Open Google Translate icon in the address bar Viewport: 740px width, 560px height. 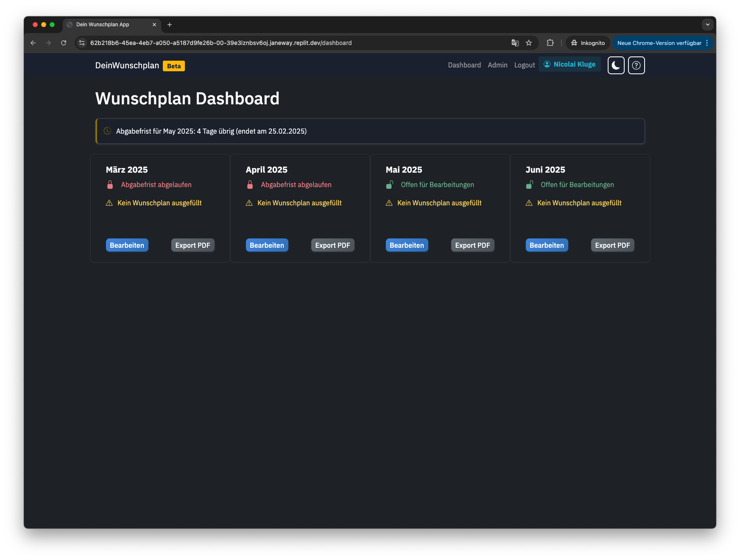click(x=515, y=43)
